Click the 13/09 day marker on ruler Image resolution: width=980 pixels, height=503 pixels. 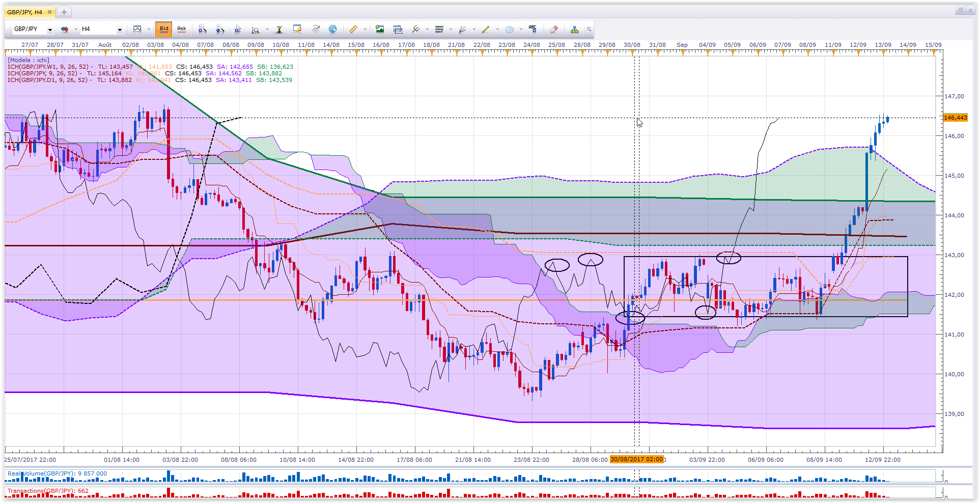click(883, 45)
